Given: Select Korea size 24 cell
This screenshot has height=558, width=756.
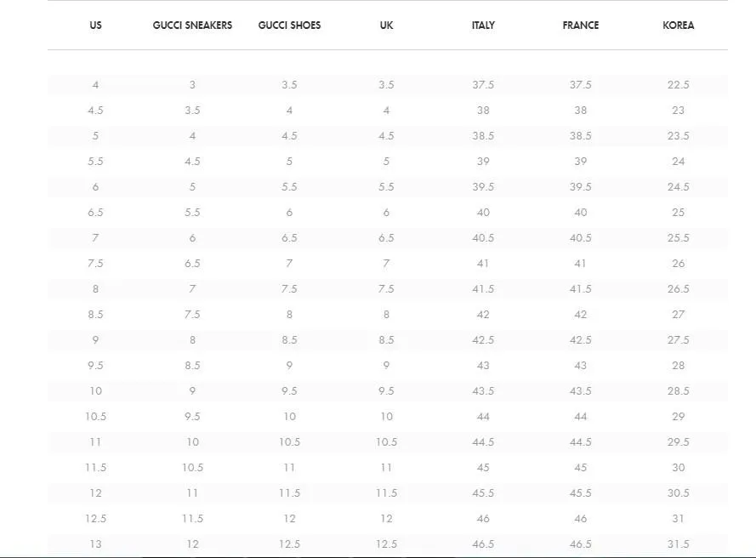Looking at the screenshot, I should pyautogui.click(x=678, y=161).
